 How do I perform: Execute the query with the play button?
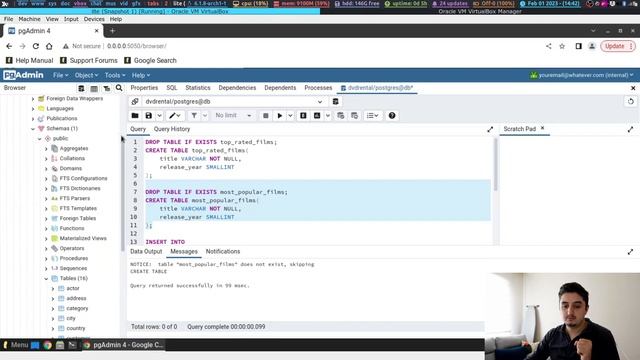click(280, 116)
